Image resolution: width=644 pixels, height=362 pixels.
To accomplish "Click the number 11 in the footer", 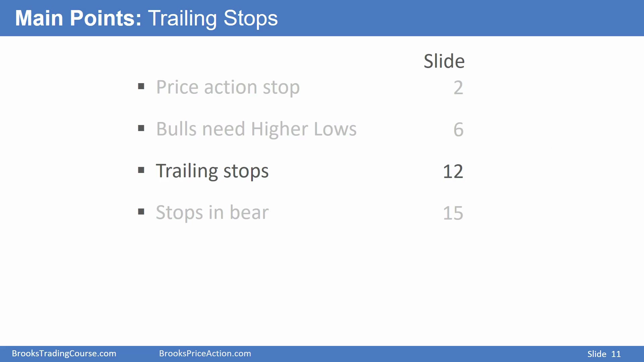I will click(616, 354).
